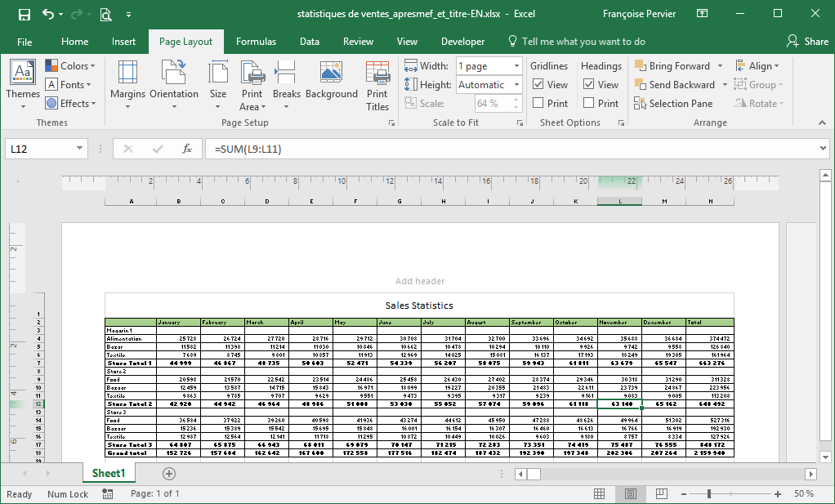Enable Headings Print checkbox
Viewport: 835px width, 504px height.
coord(589,103)
